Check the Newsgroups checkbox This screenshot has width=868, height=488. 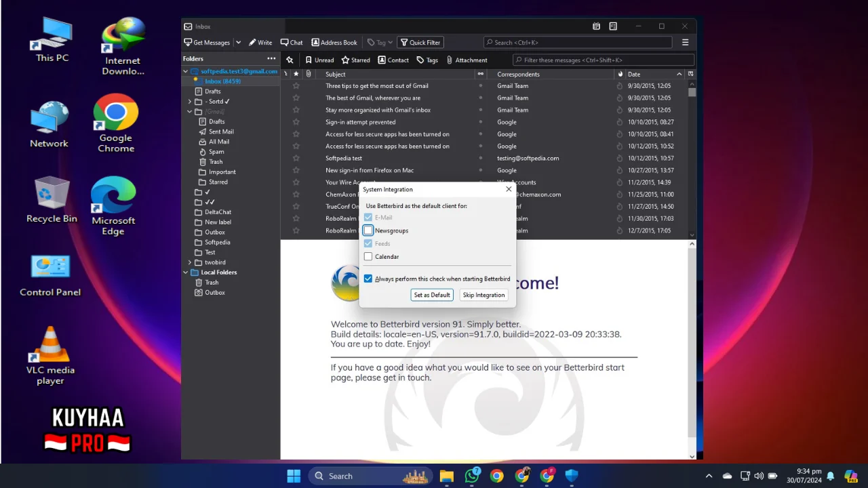(x=368, y=230)
